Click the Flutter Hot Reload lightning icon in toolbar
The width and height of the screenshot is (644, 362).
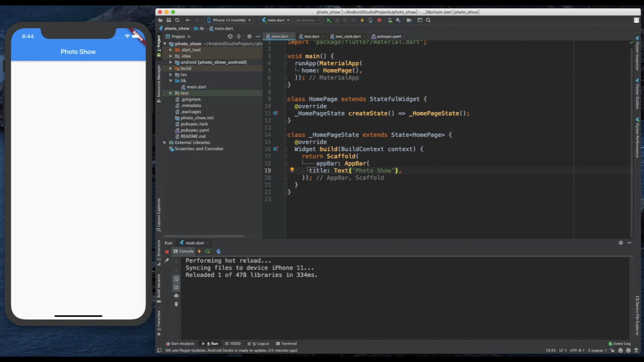pos(362,20)
